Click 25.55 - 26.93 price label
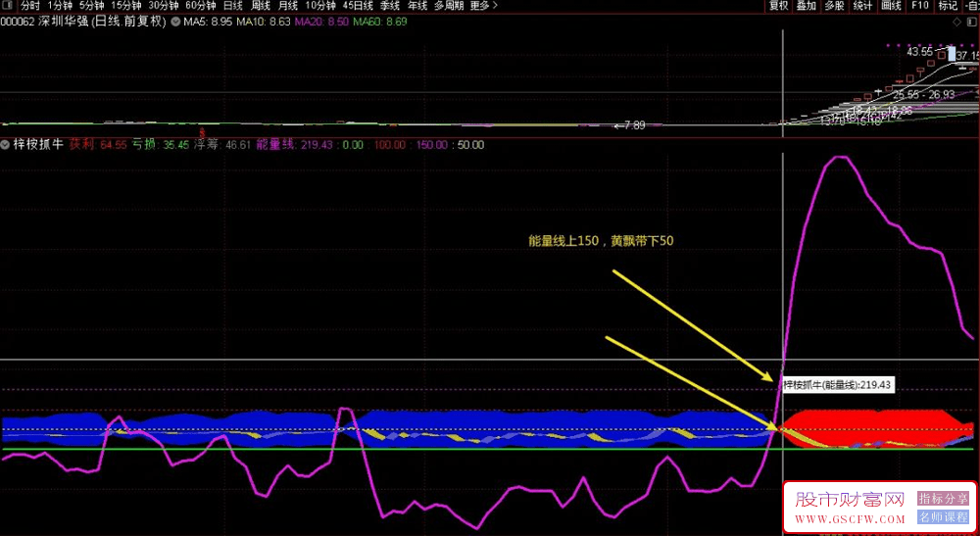980x536 pixels. pos(924,95)
